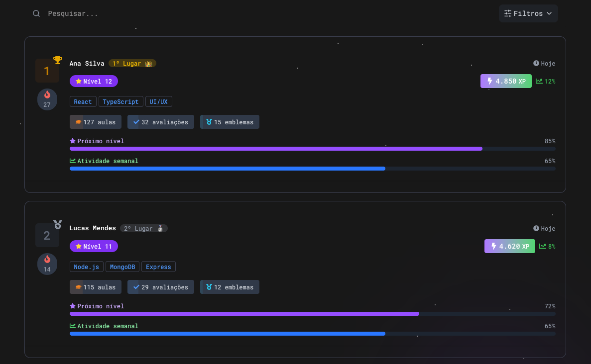Click the star icon in Nível 11

tap(78, 246)
